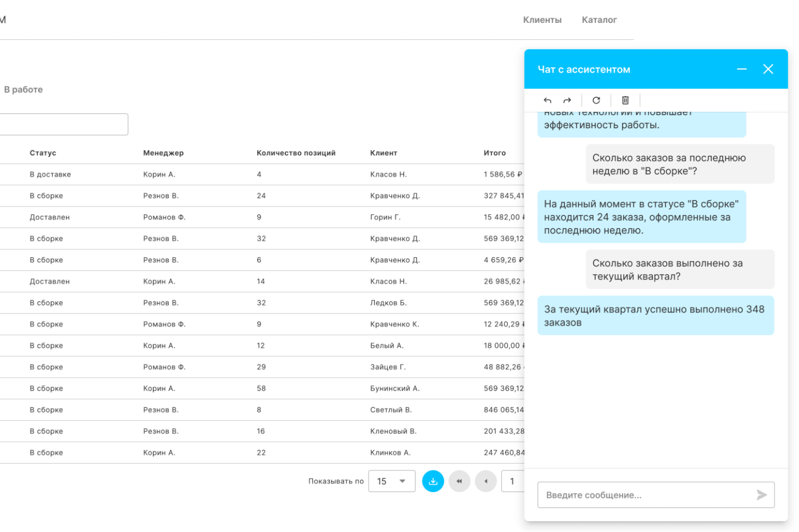Click client Клинков А.
Viewport: 799px width, 532px height.
tap(390, 453)
